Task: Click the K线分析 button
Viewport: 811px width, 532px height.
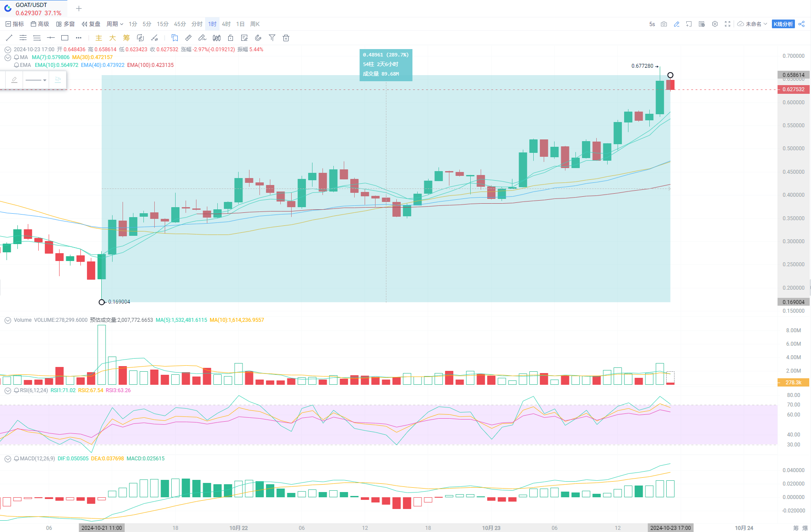Action: (x=783, y=24)
